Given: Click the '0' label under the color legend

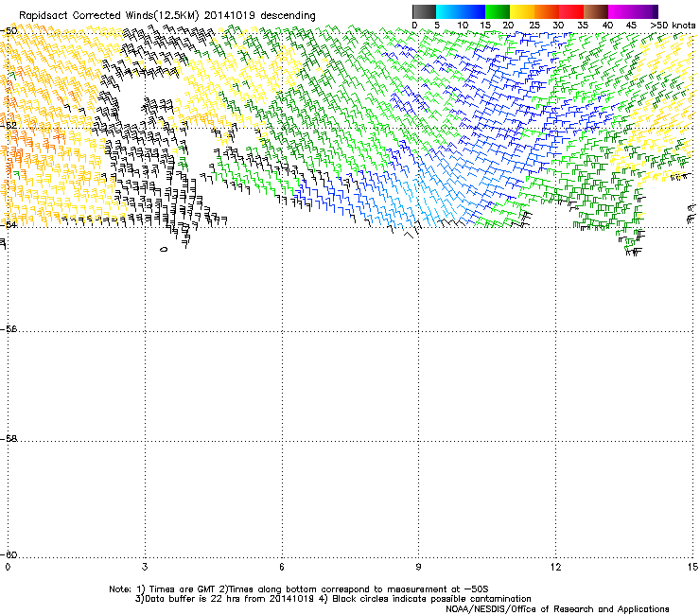Looking at the screenshot, I should click(414, 26).
